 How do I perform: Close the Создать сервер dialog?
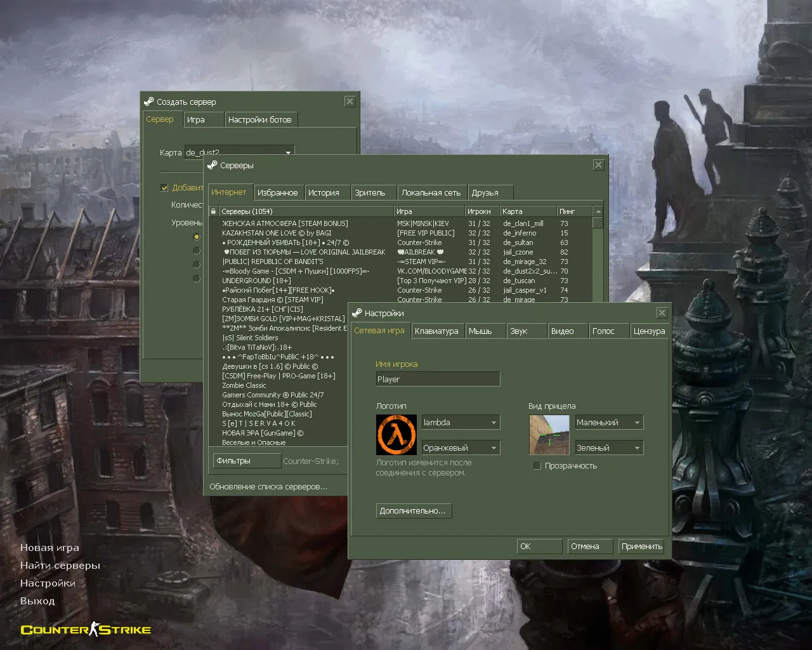(350, 102)
